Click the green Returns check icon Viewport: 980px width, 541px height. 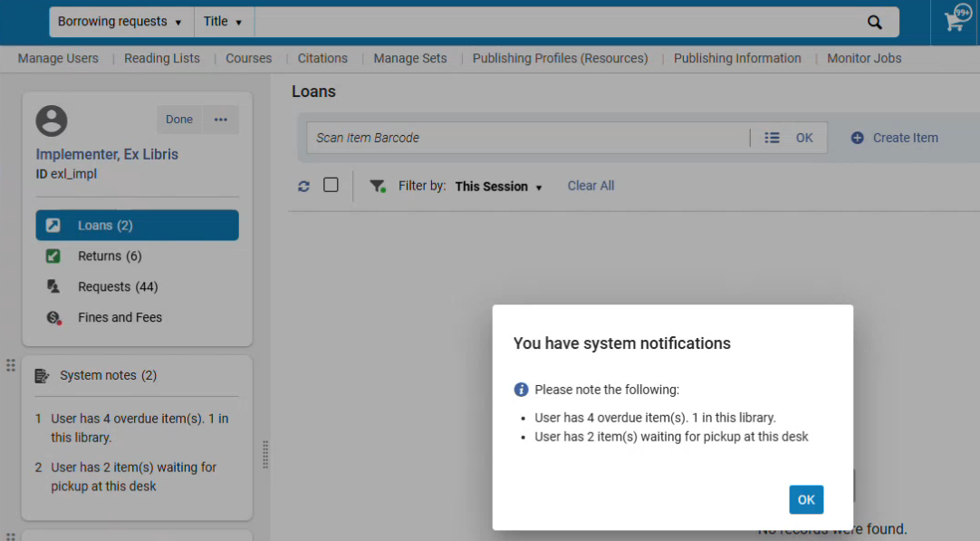point(53,256)
